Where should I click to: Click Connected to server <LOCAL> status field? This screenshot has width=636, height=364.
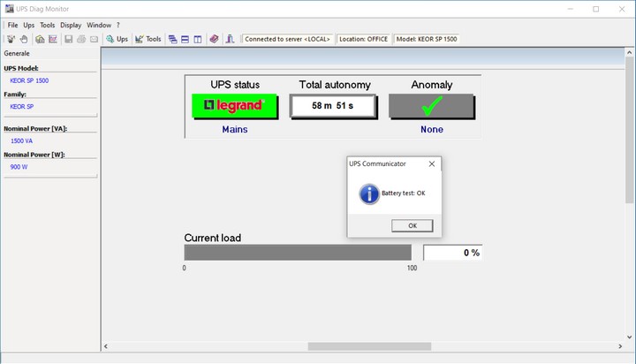(287, 39)
